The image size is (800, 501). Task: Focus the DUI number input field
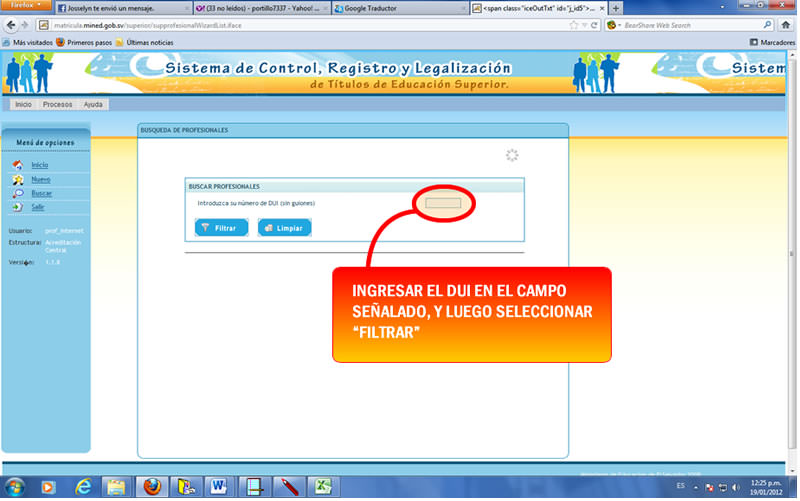443,203
